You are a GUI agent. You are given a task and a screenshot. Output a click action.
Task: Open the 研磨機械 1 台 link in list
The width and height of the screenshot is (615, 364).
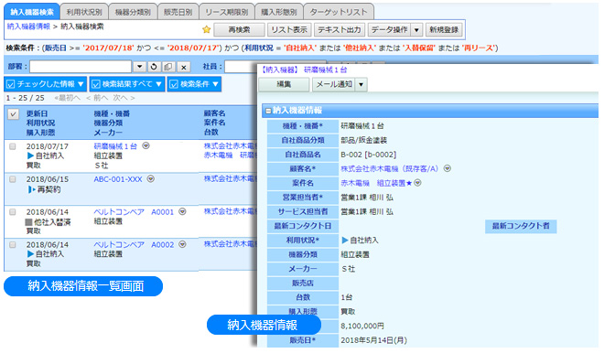tap(115, 146)
